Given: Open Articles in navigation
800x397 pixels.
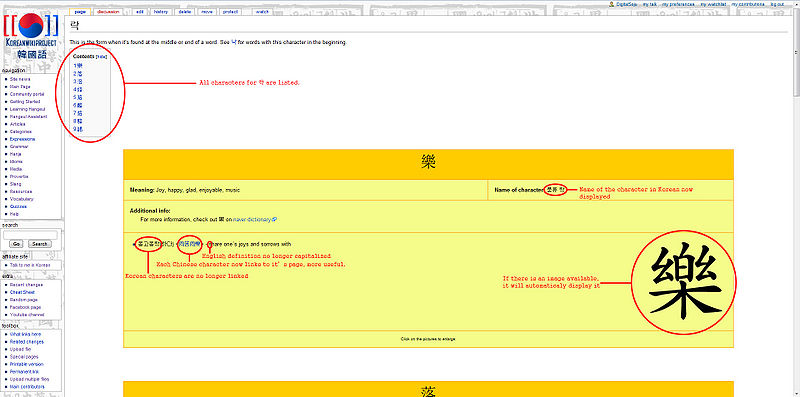Looking at the screenshot, I should pos(17,124).
